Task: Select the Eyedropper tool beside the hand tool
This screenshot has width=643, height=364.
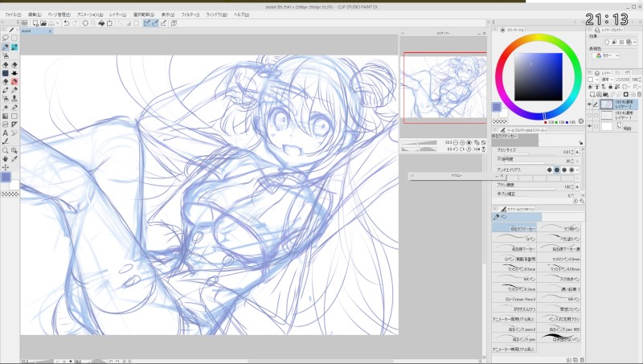Action: pos(14,158)
